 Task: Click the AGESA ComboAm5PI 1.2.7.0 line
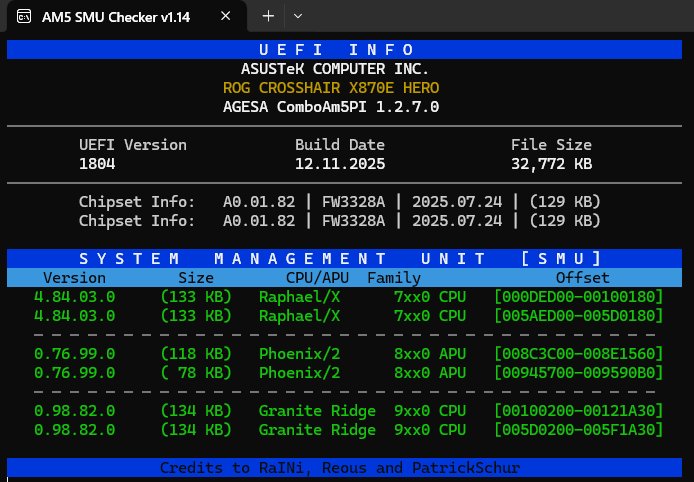330,107
